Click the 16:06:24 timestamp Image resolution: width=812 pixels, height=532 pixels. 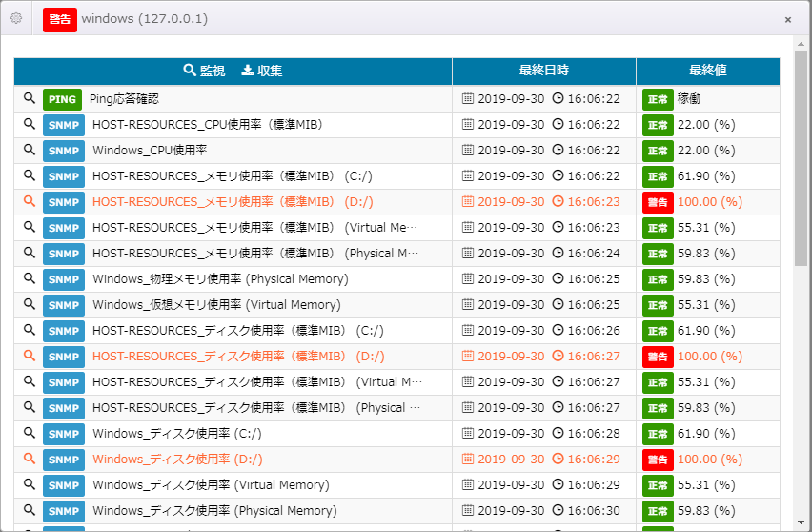tap(594, 254)
